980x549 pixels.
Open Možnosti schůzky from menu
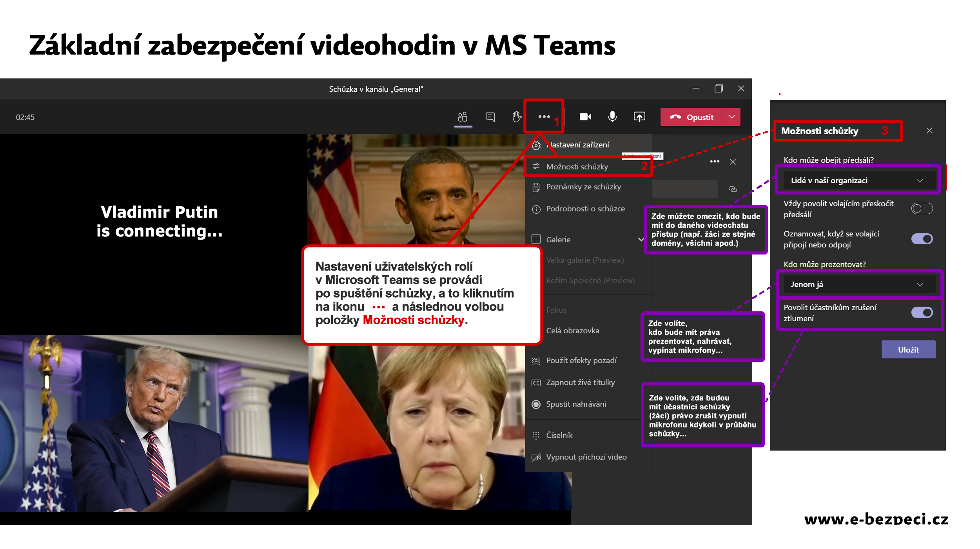[588, 167]
